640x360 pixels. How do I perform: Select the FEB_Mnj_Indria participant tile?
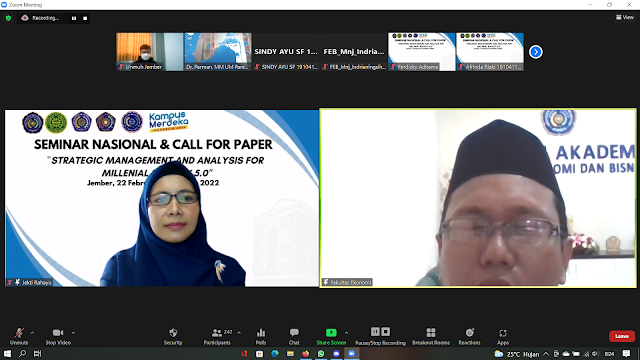click(x=354, y=52)
